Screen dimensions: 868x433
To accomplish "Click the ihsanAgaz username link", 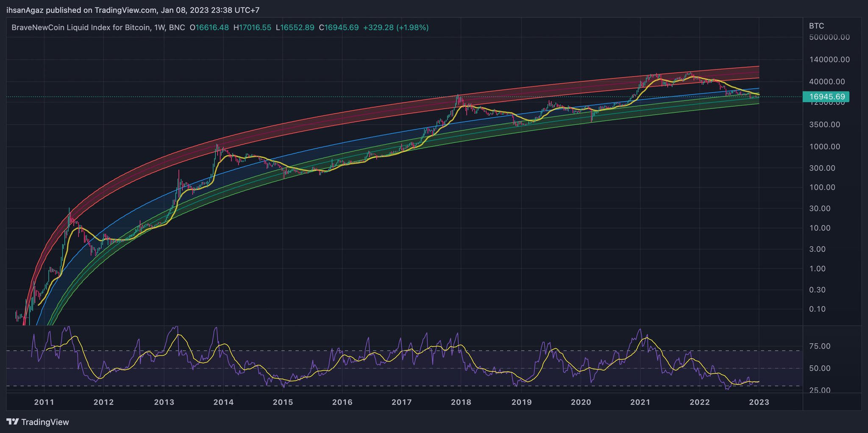I will point(25,10).
